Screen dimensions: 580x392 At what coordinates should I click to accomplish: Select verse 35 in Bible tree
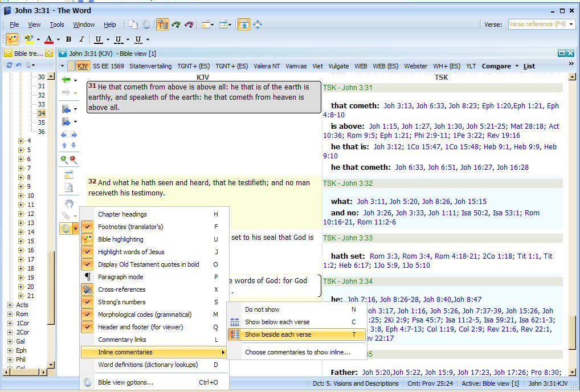[x=42, y=122]
